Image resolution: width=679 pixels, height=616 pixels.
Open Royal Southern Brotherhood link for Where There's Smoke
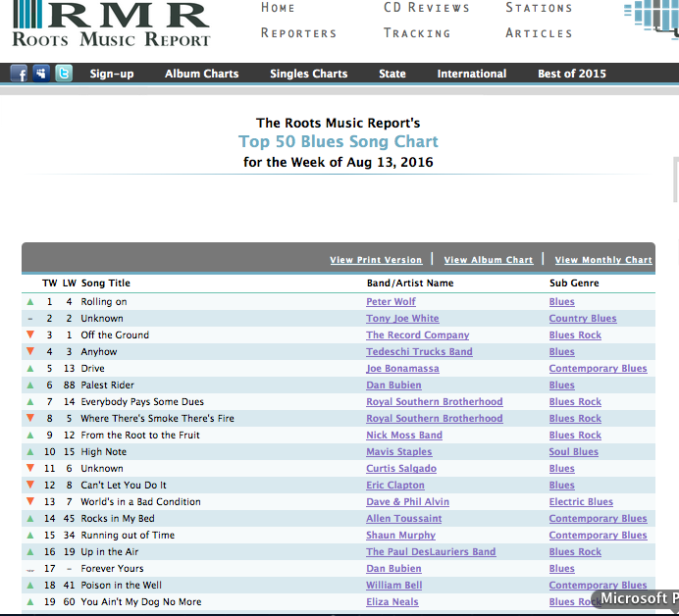[435, 419]
